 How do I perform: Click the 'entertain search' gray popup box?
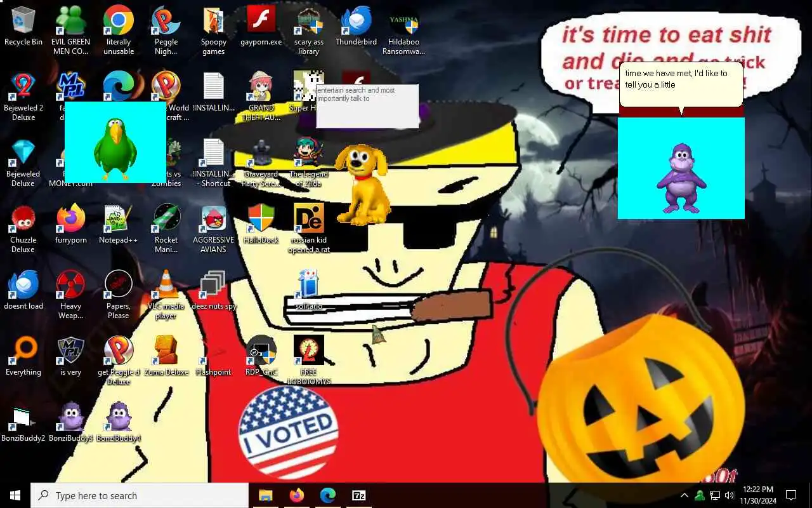point(367,106)
